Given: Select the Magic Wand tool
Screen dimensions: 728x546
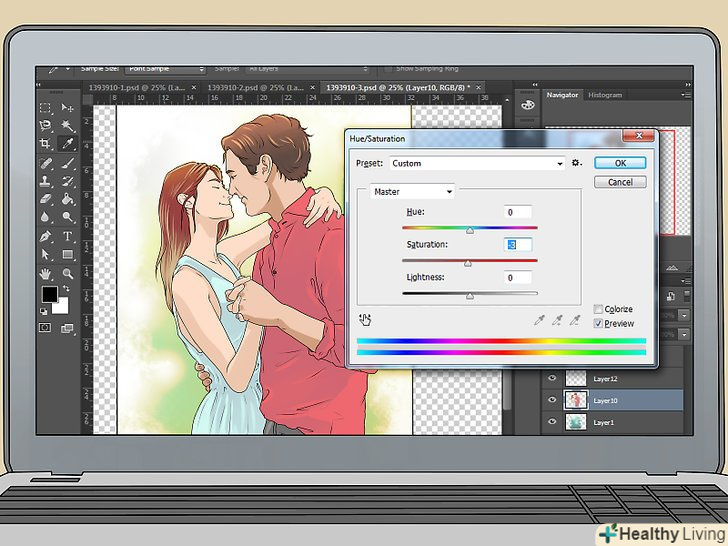Looking at the screenshot, I should click(67, 127).
